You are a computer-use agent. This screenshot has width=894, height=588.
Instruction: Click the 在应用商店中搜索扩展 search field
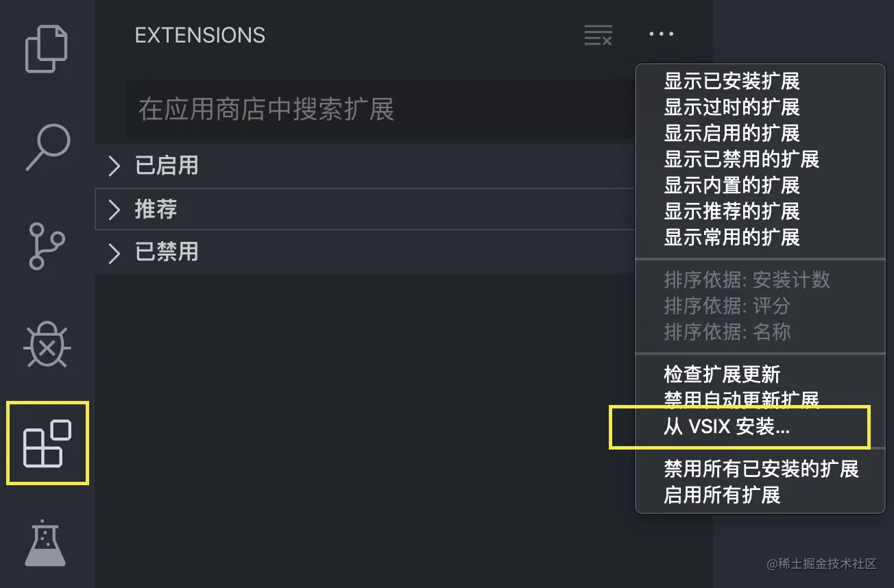(381, 109)
